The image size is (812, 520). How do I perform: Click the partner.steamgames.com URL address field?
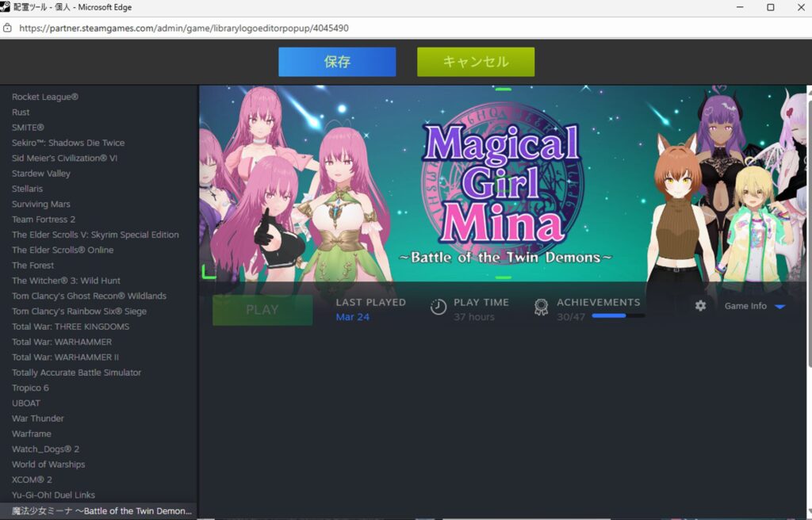coord(183,28)
